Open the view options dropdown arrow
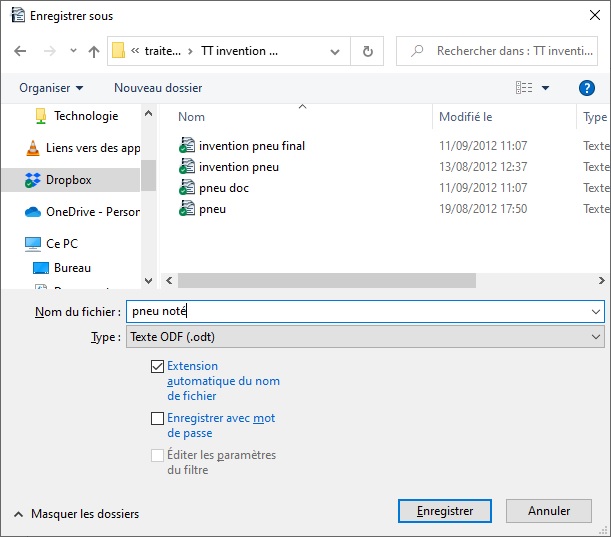This screenshot has width=611, height=537. click(x=546, y=88)
